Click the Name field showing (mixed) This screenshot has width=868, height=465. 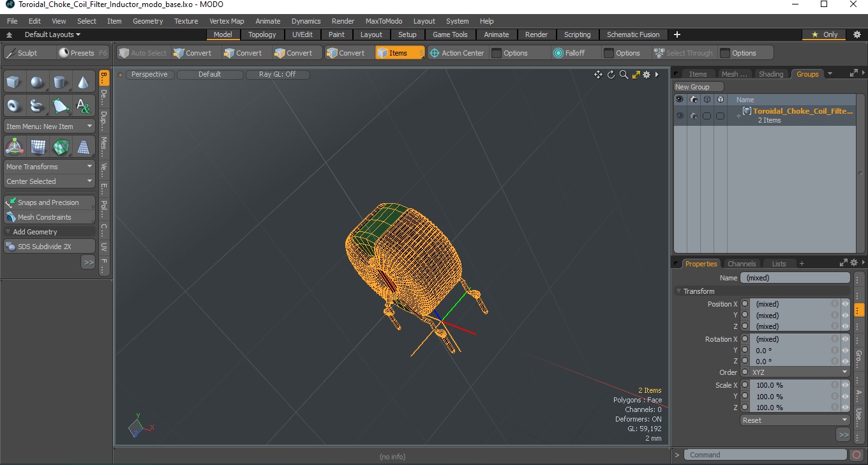point(795,278)
